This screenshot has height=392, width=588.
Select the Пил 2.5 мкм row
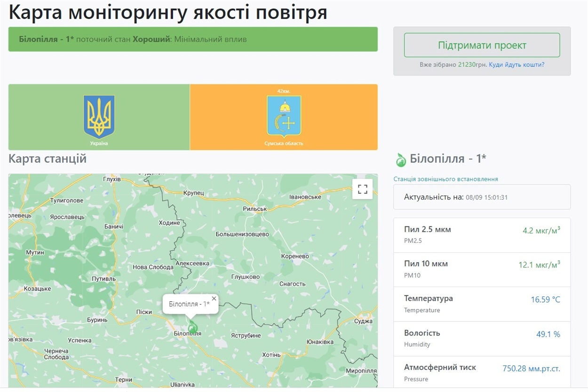(482, 235)
